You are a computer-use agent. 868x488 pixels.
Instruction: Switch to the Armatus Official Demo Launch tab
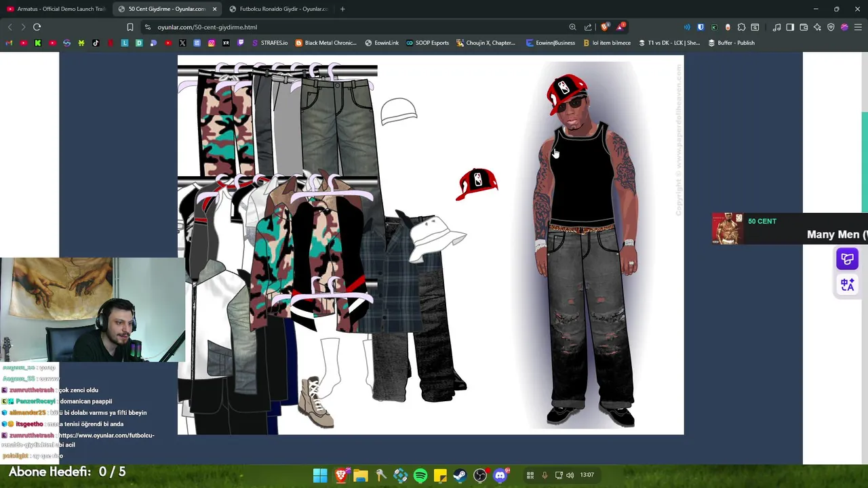56,9
